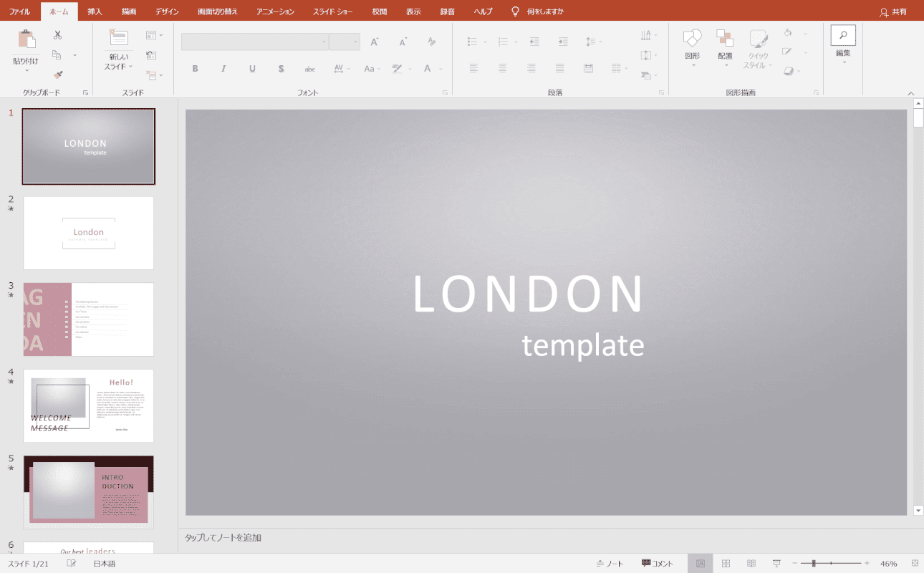Viewport: 924px width, 573px height.
Task: Collapse the ribbon with the chevron
Action: click(911, 93)
